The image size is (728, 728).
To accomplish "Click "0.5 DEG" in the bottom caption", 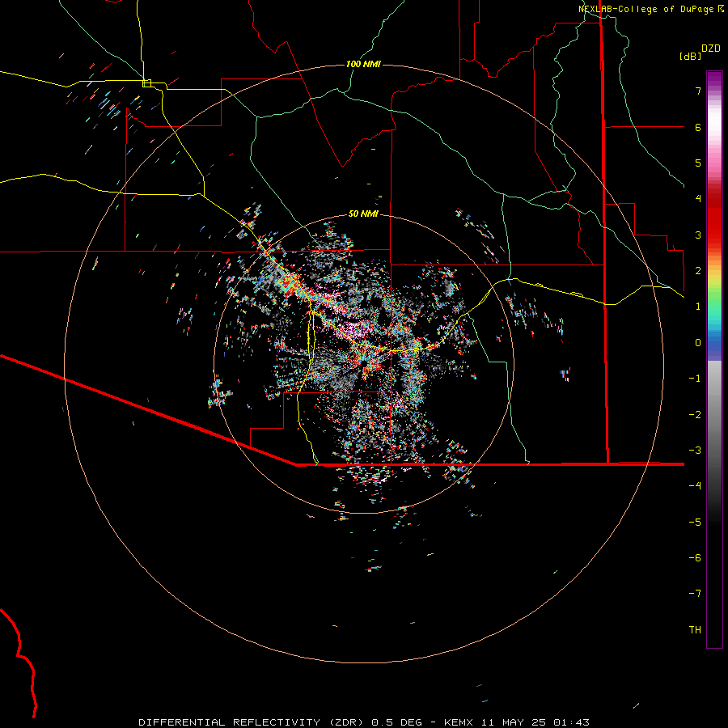I will [396, 722].
